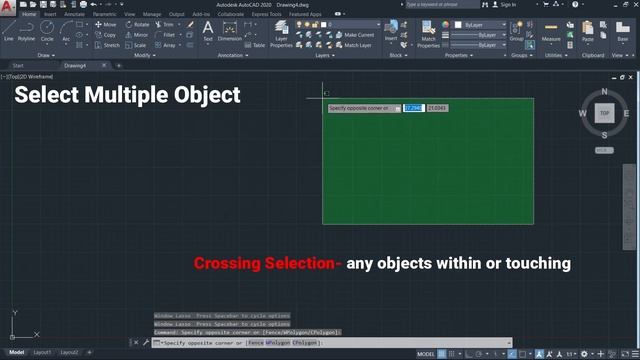Start the Trim command
The height and width of the screenshot is (360, 640).
coord(164,24)
